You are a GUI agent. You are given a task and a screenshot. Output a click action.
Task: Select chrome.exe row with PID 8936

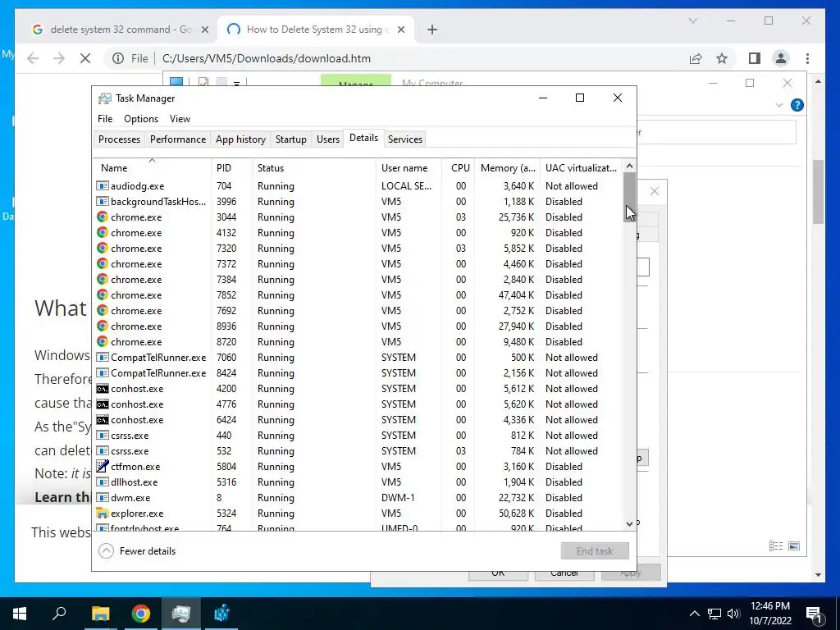point(358,326)
